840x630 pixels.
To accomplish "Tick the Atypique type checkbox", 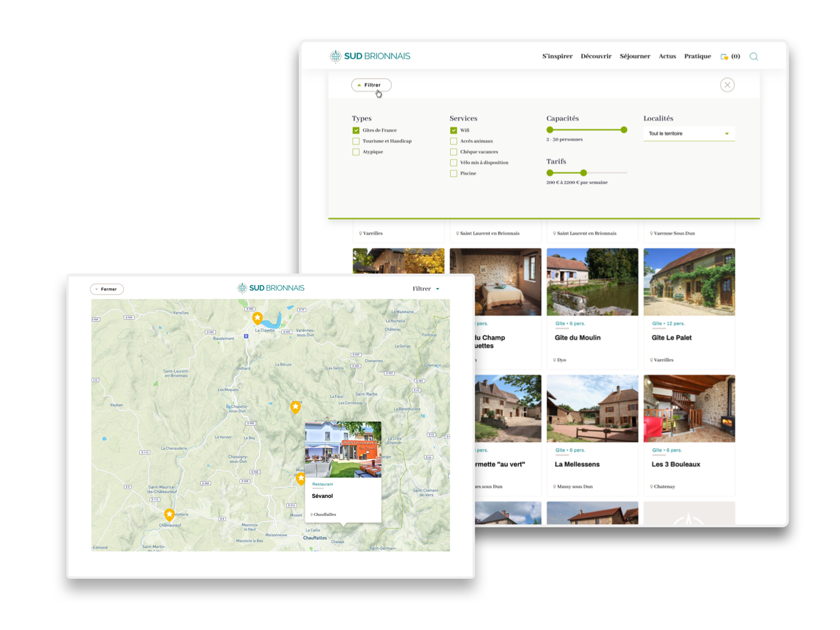I will point(356,152).
